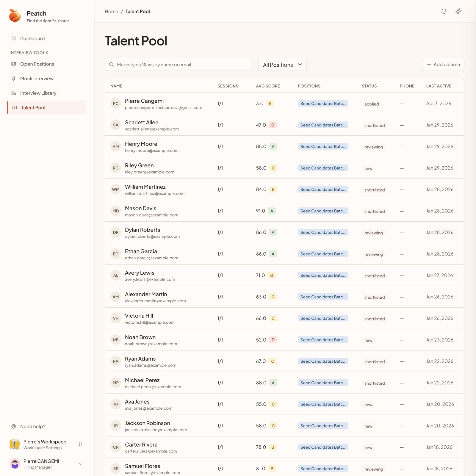Click the PC avatar for Pierre Cangemi
Image resolution: width=476 pixels, height=476 pixels.
116,104
